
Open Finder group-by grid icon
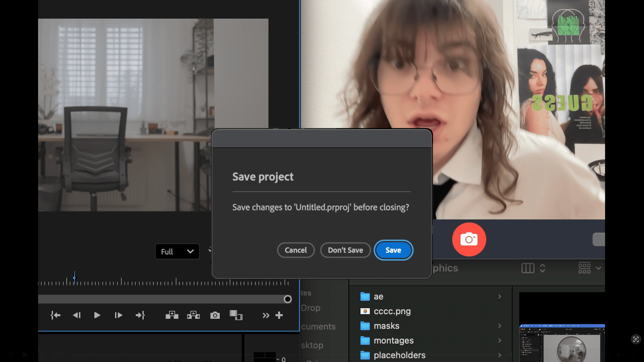[585, 268]
